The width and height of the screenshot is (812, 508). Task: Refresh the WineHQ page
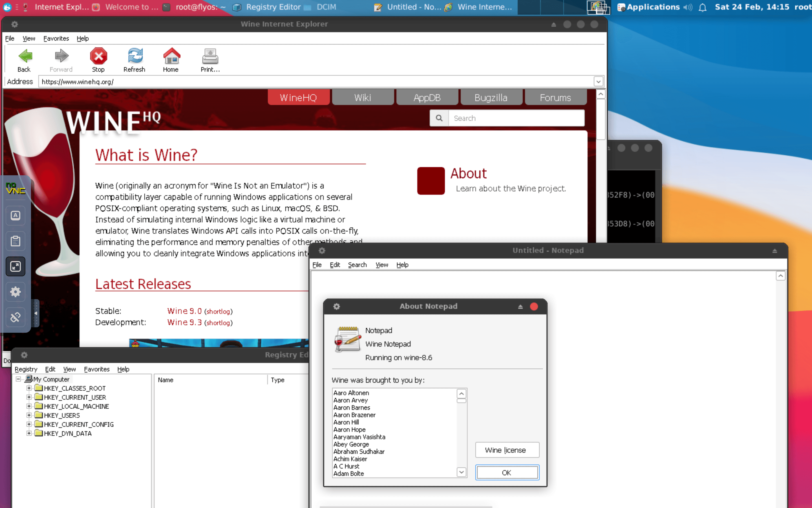134,60
